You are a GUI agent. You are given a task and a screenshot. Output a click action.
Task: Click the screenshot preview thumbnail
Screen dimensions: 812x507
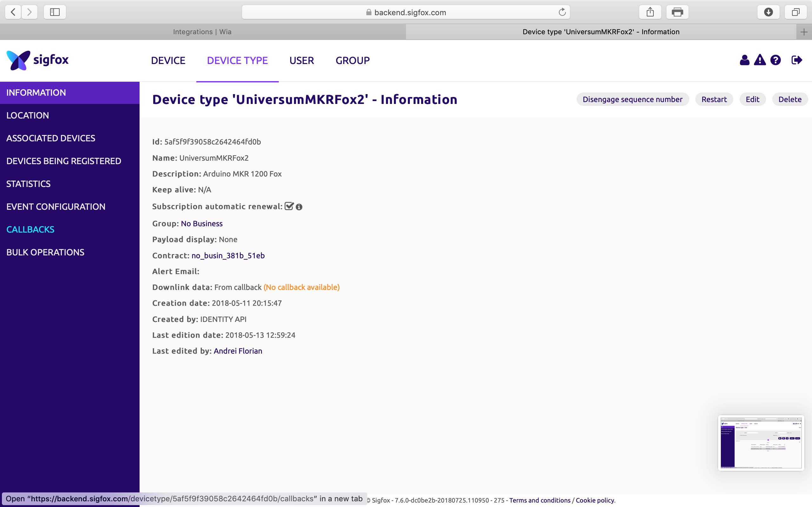(761, 443)
